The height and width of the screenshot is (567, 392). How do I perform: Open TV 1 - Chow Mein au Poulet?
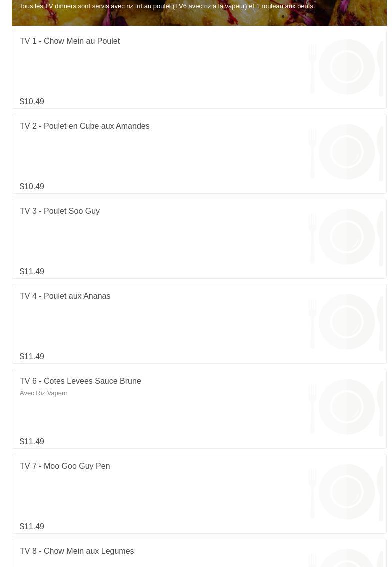(x=70, y=41)
